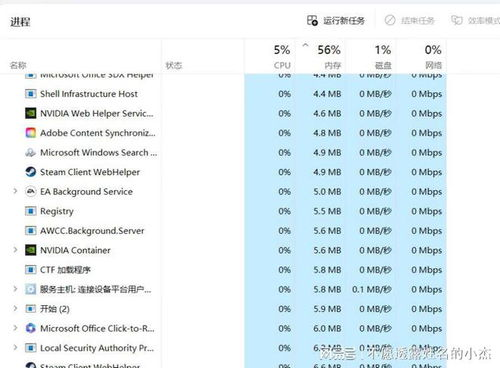Expand Microsoft Office Click-to-Run group
500x368 pixels.
[15, 328]
